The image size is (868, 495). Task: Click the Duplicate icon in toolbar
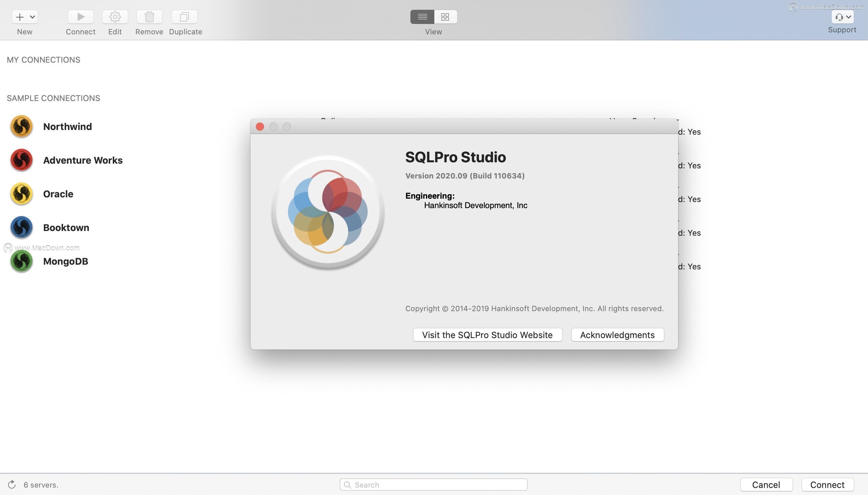(x=185, y=16)
